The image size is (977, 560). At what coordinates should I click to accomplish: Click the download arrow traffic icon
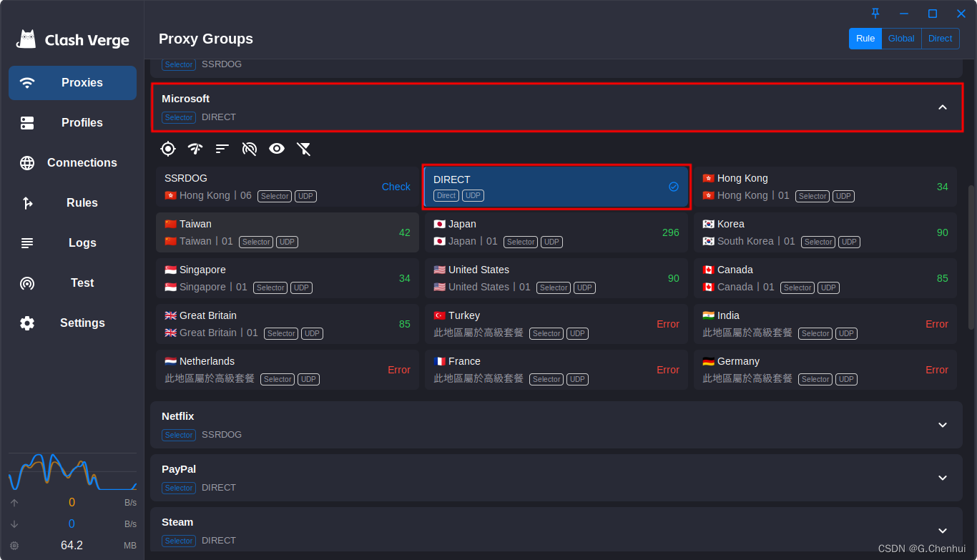(14, 524)
